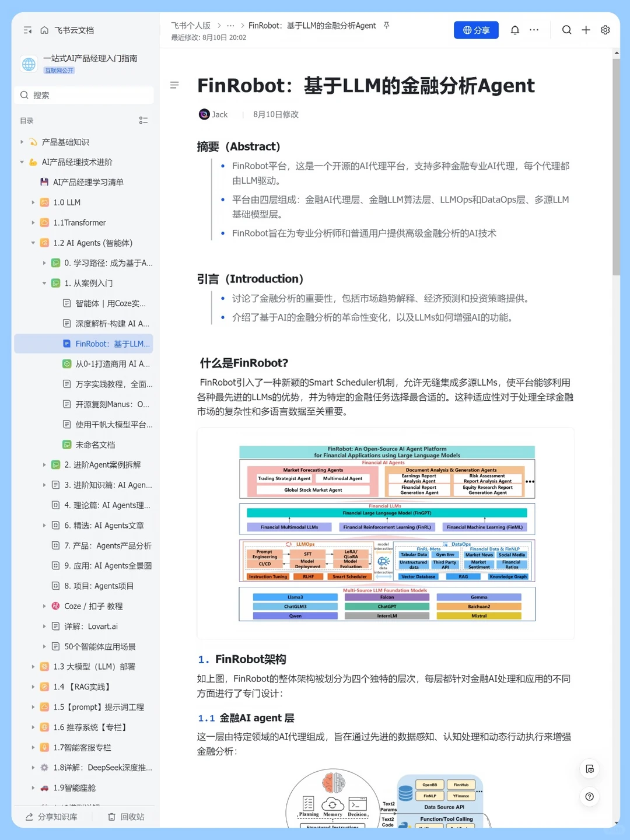This screenshot has width=630, height=840.
Task: Open the Feishu Docs home icon
Action: coord(44,30)
